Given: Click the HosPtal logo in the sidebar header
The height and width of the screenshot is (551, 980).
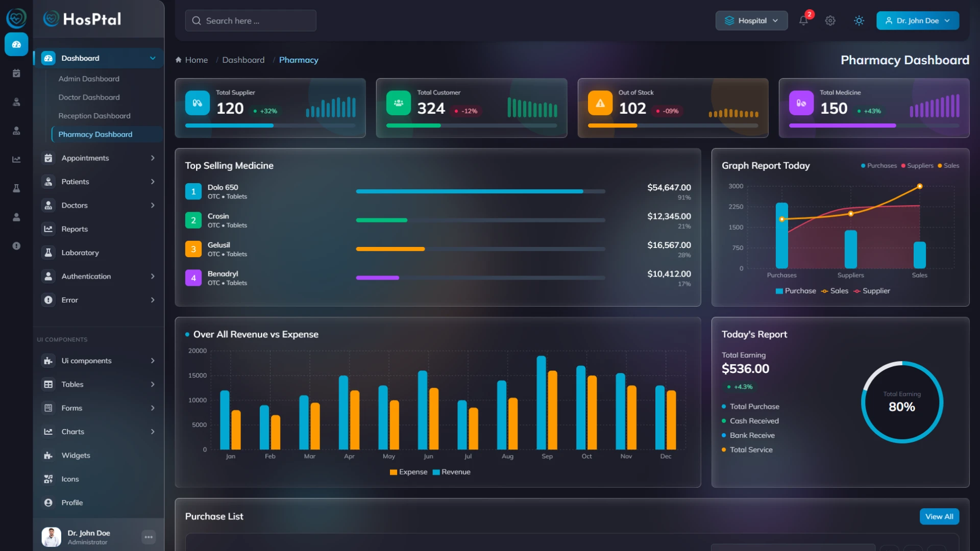Looking at the screenshot, I should click(82, 19).
